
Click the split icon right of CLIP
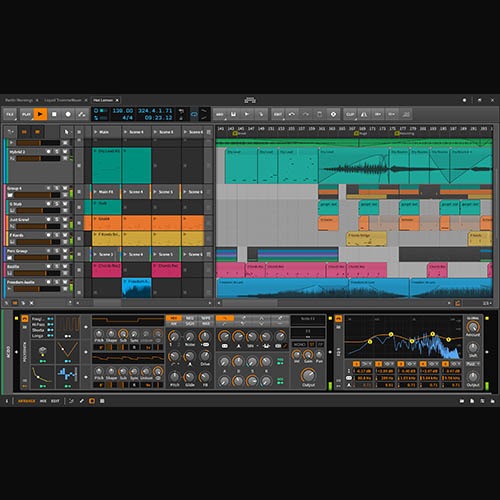pos(364,114)
